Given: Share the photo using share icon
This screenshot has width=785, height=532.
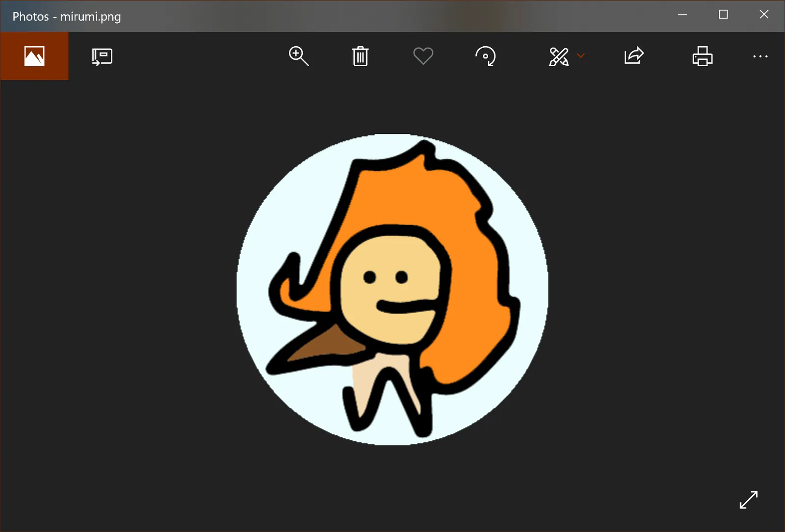Looking at the screenshot, I should point(634,55).
